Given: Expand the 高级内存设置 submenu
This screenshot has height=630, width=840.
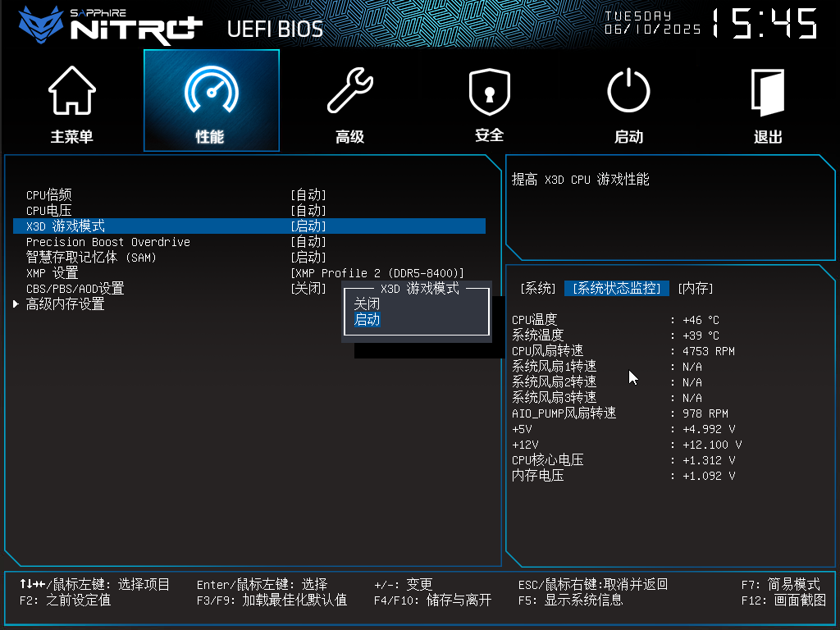Looking at the screenshot, I should (65, 304).
